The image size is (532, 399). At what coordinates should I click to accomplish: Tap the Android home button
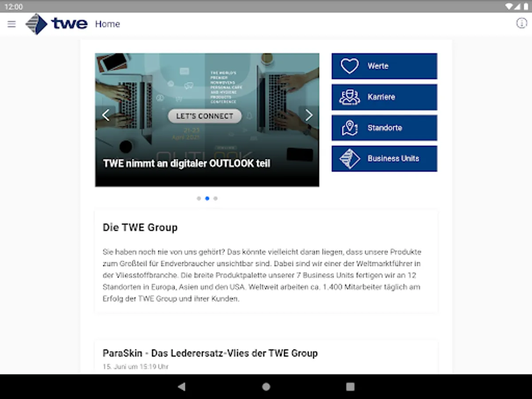pyautogui.click(x=266, y=387)
